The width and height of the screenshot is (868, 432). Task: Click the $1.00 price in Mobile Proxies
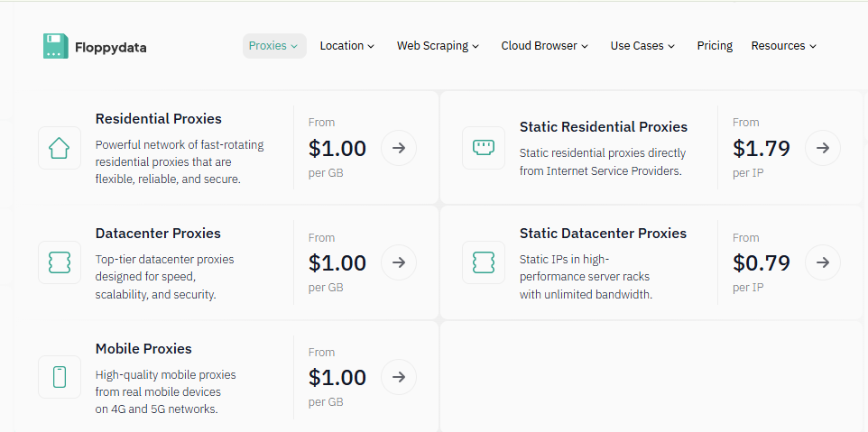coord(337,377)
